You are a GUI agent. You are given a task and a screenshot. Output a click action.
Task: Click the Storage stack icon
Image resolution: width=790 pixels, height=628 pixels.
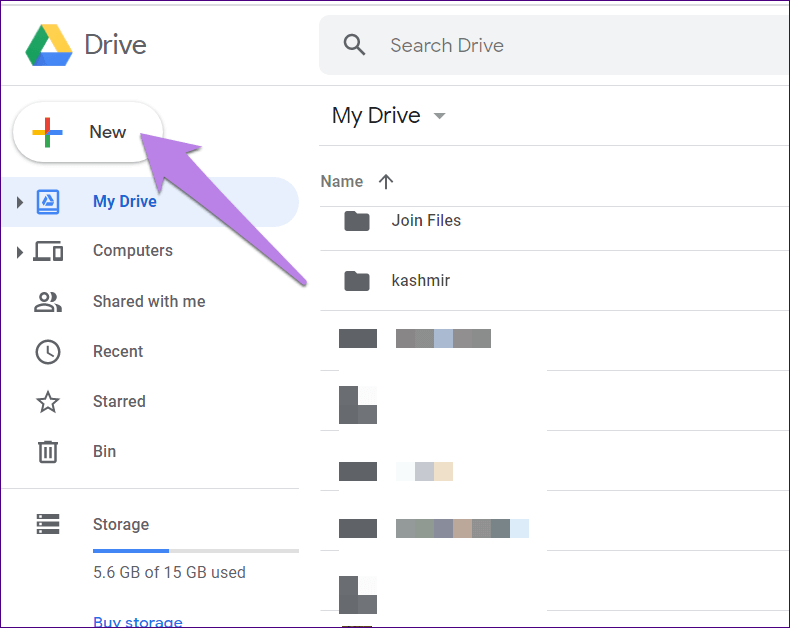coord(48,524)
